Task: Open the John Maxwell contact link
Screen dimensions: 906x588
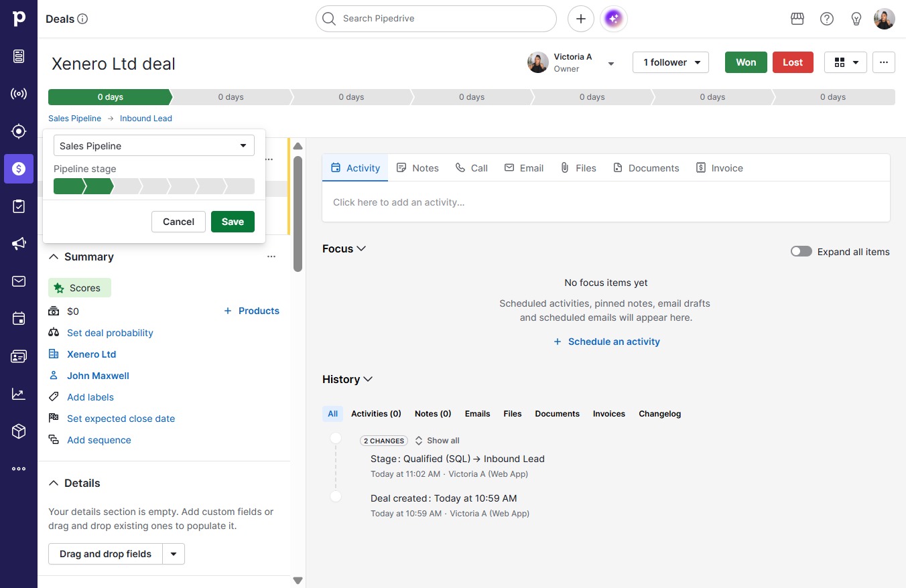Action: tap(98, 376)
